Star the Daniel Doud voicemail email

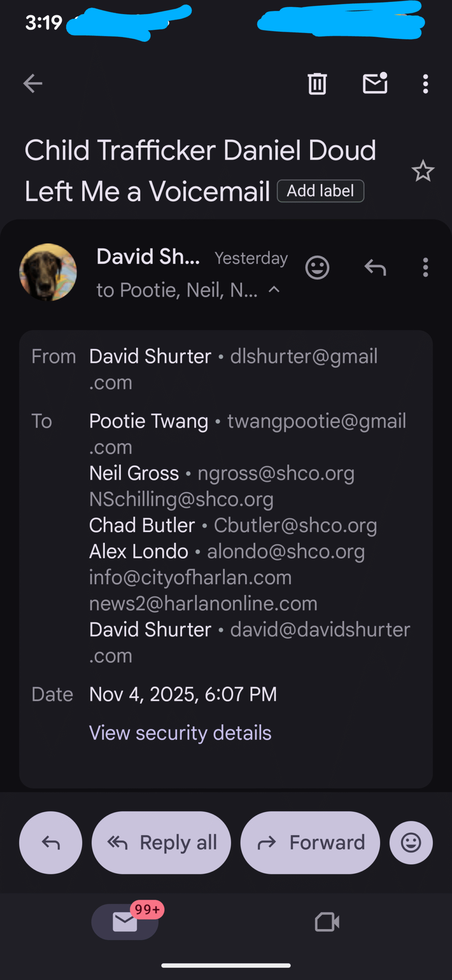(x=423, y=171)
